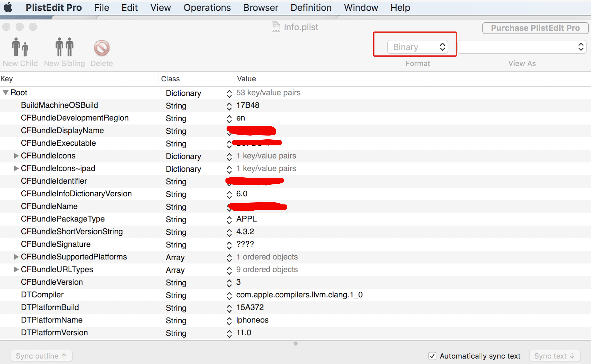Click the New Sibling toolbar icon
591x364 pixels.
(x=65, y=47)
